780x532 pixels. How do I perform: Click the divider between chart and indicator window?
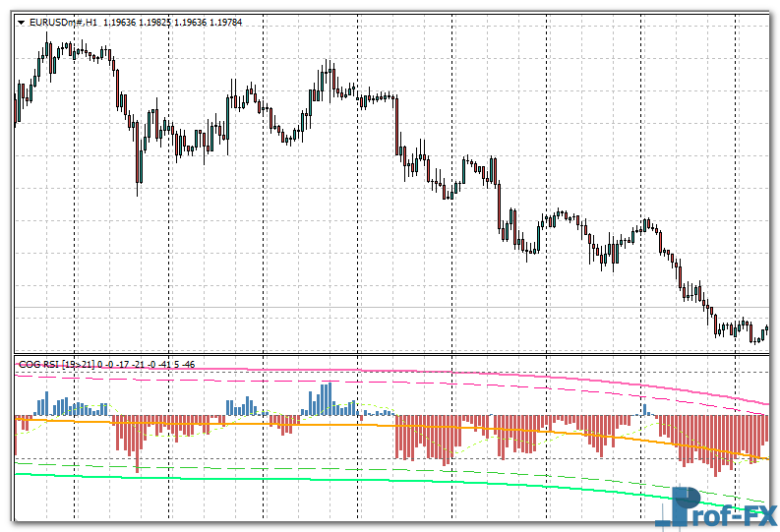393,354
